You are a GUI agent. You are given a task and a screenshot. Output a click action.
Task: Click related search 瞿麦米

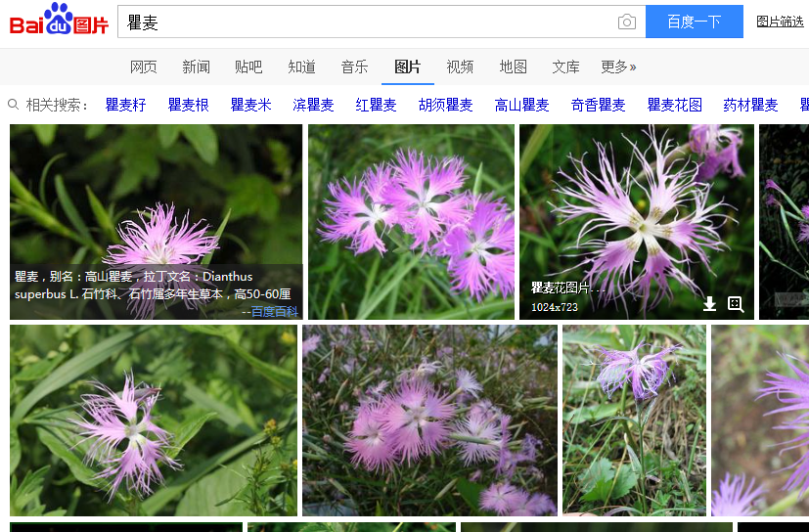pos(251,105)
